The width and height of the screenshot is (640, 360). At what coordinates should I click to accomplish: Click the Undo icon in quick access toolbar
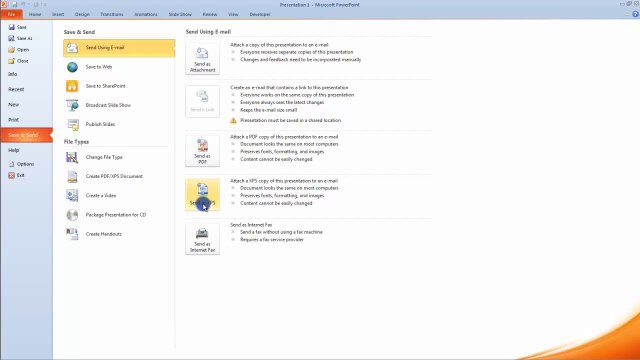(23, 4)
